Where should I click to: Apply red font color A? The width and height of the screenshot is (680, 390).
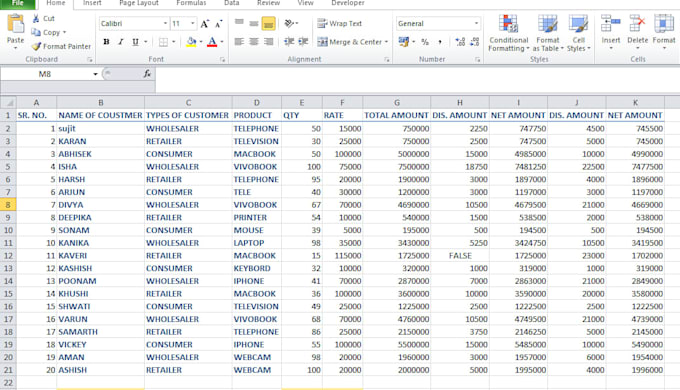(212, 42)
